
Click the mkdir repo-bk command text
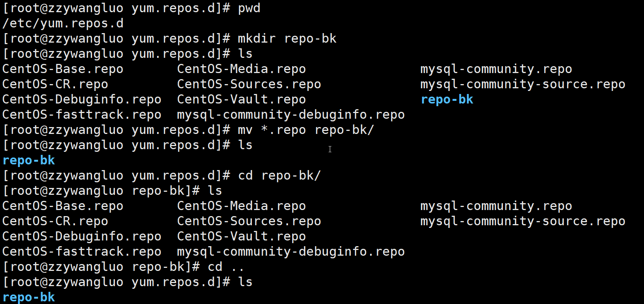287,39
